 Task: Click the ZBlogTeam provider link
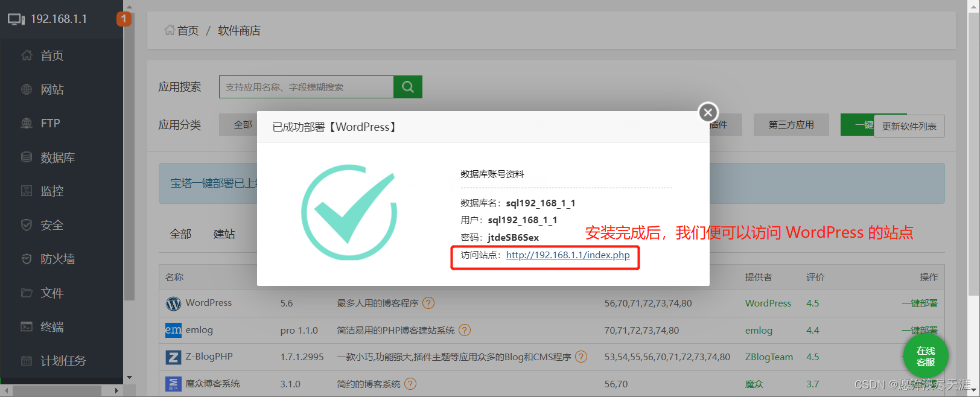(x=769, y=357)
